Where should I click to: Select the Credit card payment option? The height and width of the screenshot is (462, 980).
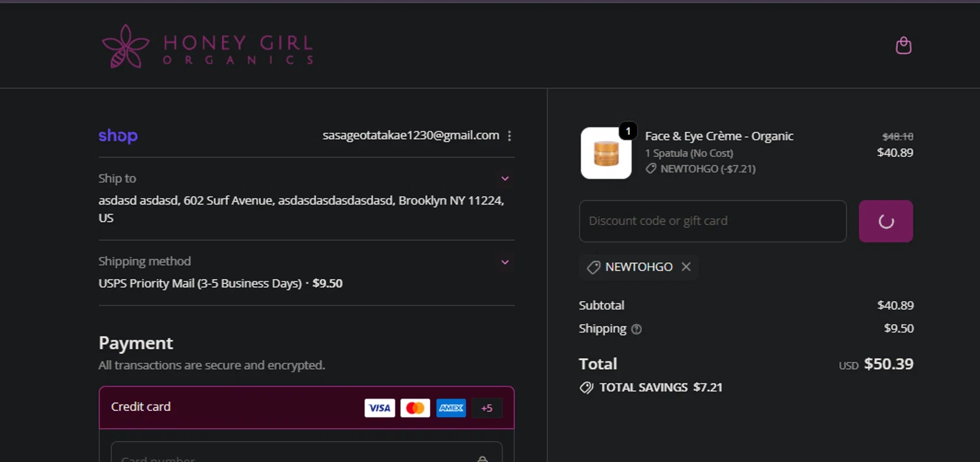point(306,407)
